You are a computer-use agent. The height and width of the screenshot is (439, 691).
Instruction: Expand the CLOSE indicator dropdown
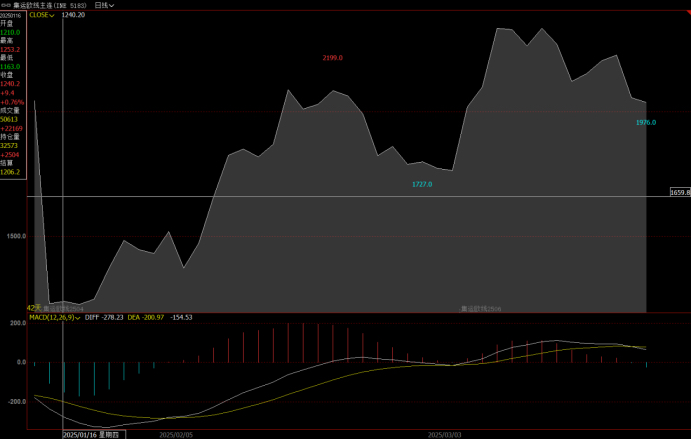tap(42, 16)
